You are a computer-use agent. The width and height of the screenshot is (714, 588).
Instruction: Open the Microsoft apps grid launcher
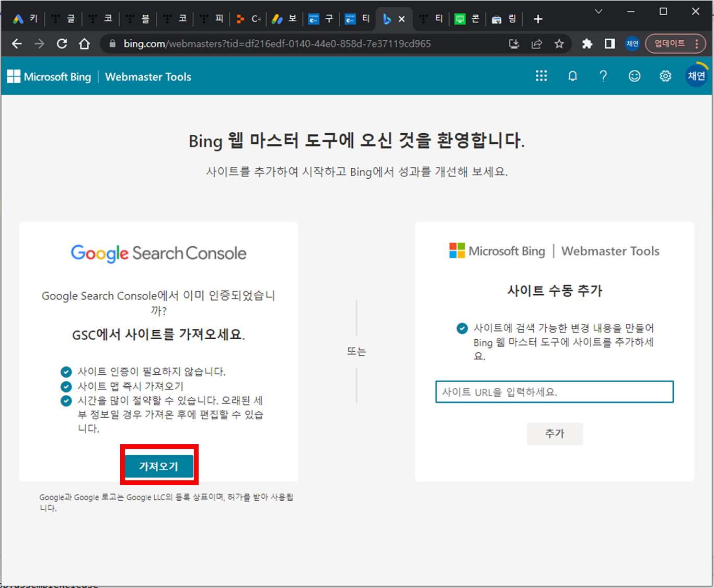(542, 76)
